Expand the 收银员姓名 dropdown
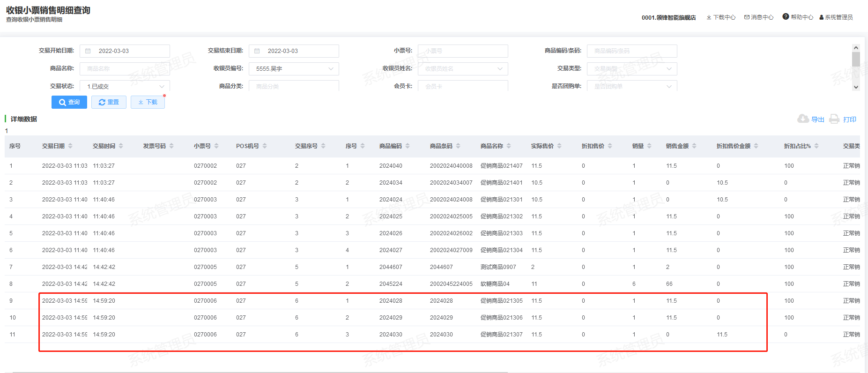 (500, 69)
